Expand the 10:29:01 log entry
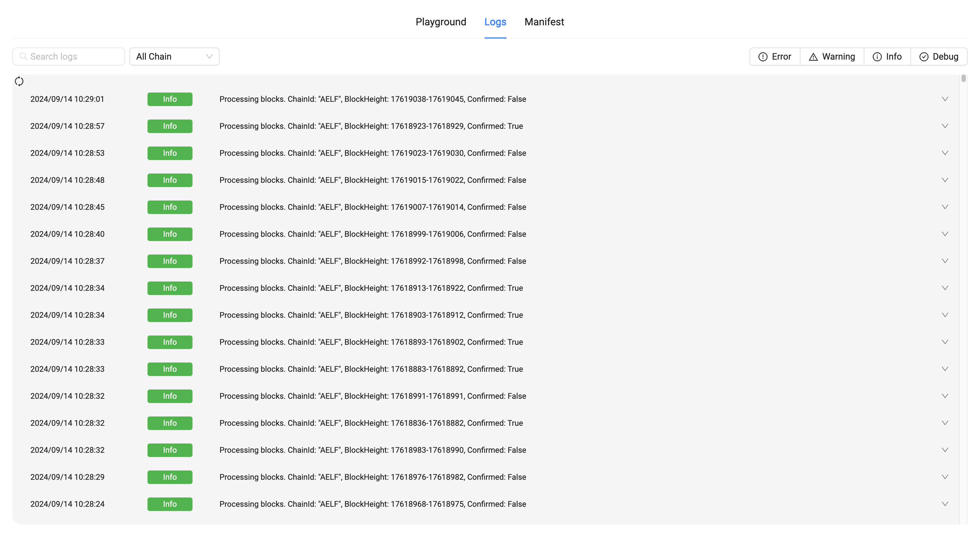The height and width of the screenshot is (536, 980). [945, 99]
